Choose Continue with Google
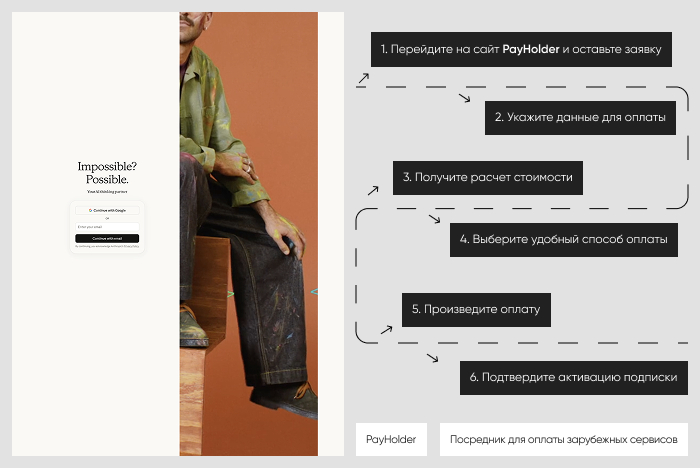The height and width of the screenshot is (468, 700). pyautogui.click(x=107, y=210)
